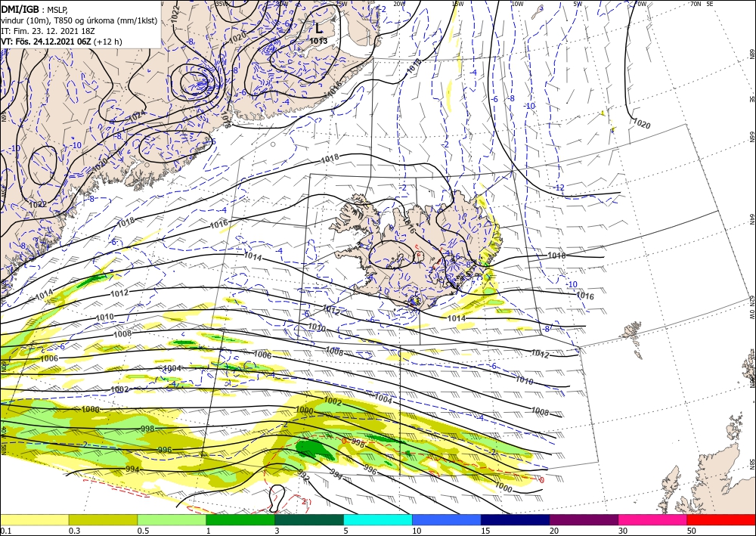The width and height of the screenshot is (756, 536).
Task: Click the "5W" longitude label at top
Action: tap(578, 4)
